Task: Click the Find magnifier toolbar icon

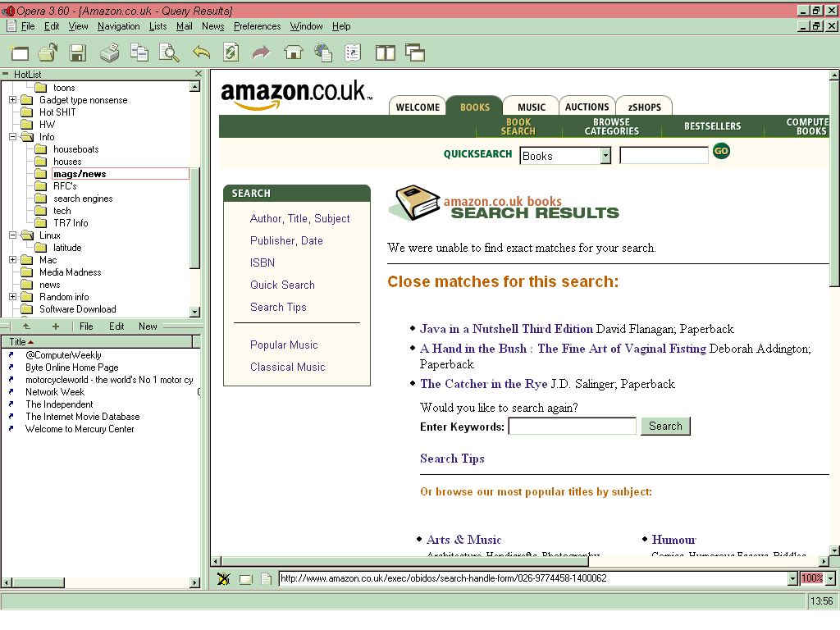Action: [x=169, y=52]
